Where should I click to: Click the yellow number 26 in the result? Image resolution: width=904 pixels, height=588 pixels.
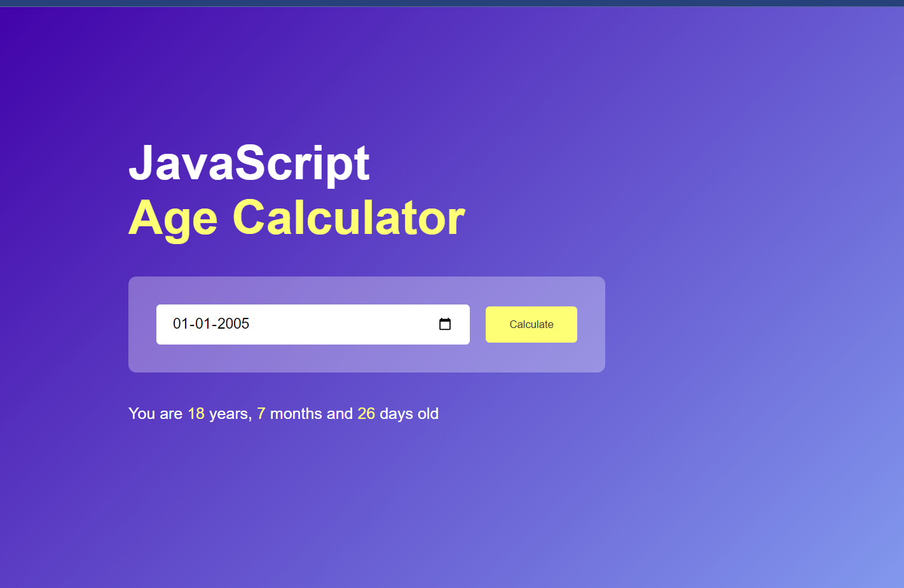(367, 413)
